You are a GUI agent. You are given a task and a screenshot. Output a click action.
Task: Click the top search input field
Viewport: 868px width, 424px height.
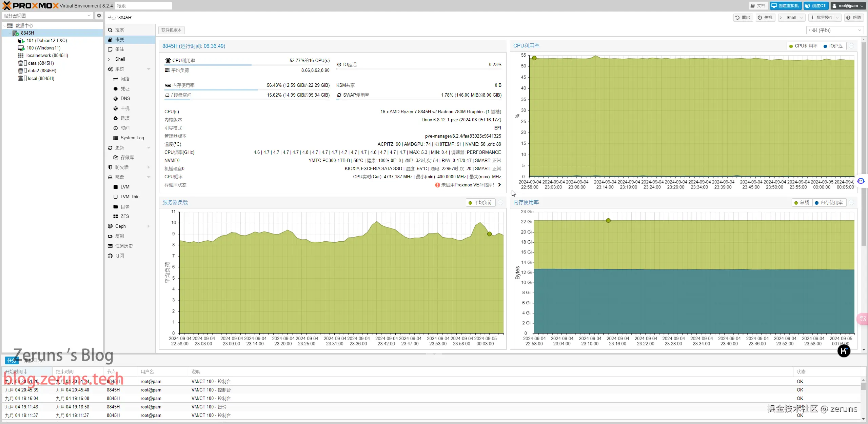[143, 6]
